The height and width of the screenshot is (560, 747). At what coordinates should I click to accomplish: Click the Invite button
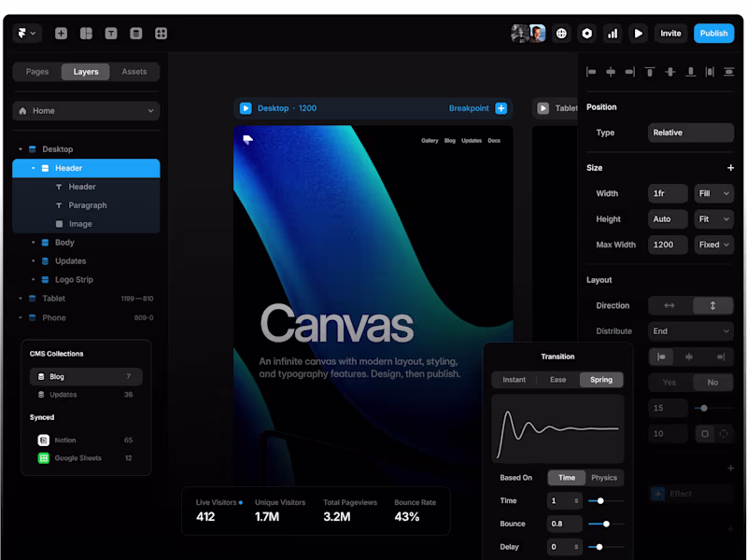pos(670,33)
